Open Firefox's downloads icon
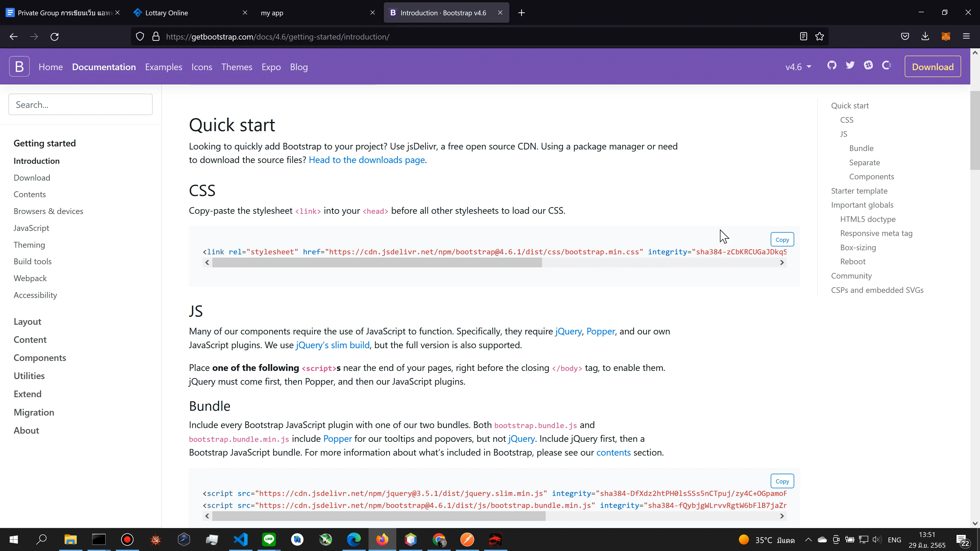980x551 pixels. pos(925,36)
